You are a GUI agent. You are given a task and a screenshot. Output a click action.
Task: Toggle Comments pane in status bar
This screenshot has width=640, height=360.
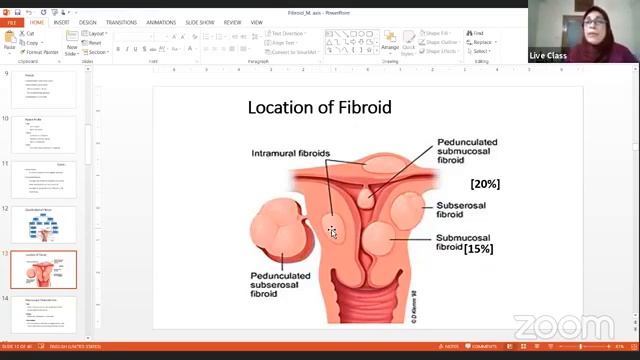481,347
